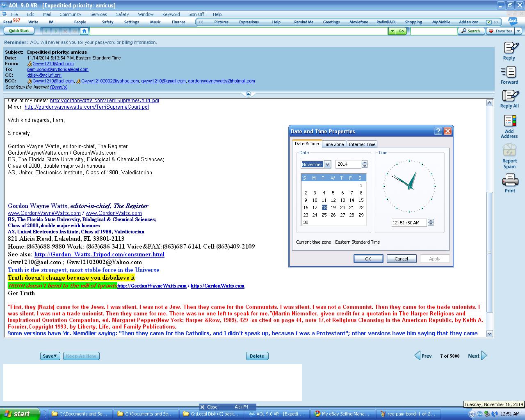Viewport: 525px width, 420px height.
Task: Click the toolbar scroll-right double chevron
Action: [496, 22]
